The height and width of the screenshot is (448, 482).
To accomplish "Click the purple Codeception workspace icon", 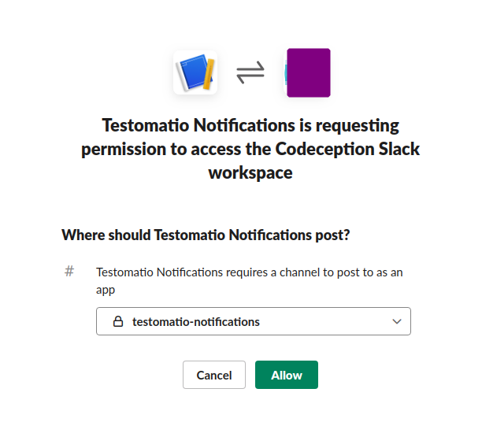I will coord(308,72).
